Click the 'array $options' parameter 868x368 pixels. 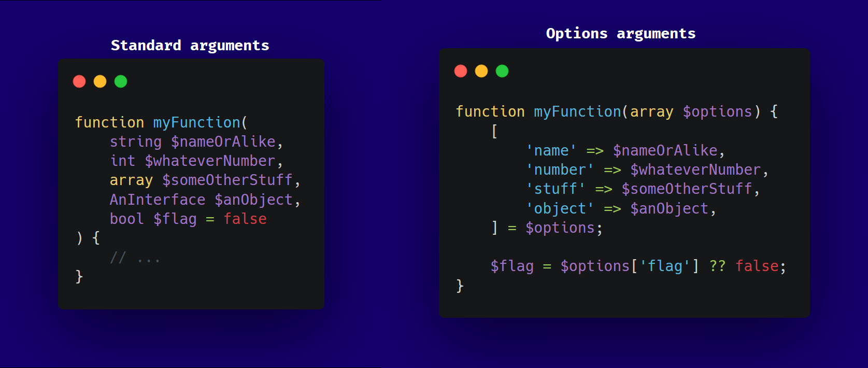[691, 111]
